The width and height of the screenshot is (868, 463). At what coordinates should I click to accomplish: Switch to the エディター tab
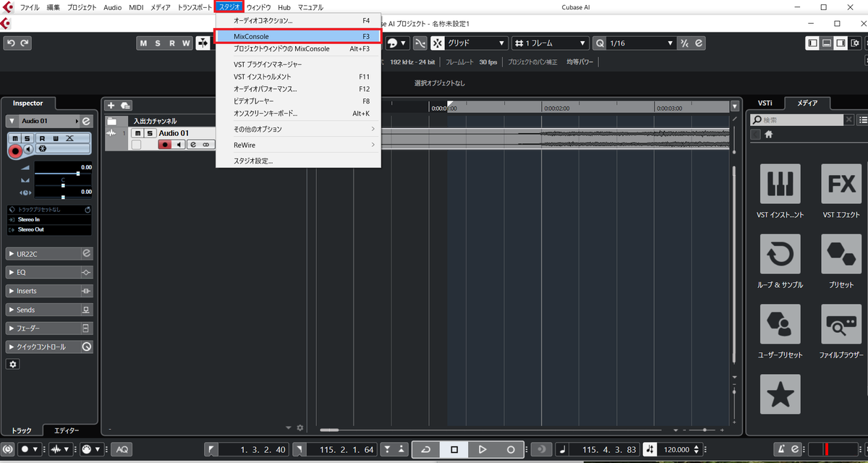67,430
